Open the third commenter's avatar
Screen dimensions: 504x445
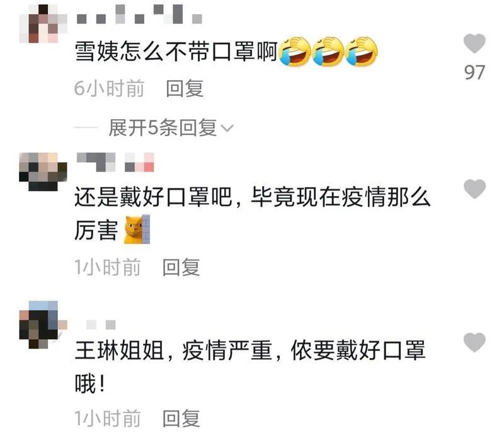pyautogui.click(x=43, y=325)
